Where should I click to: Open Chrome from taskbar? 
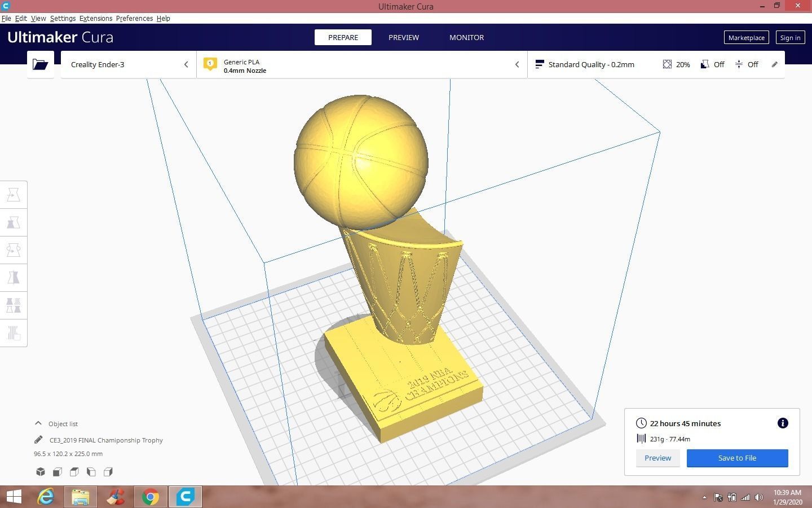tap(150, 497)
